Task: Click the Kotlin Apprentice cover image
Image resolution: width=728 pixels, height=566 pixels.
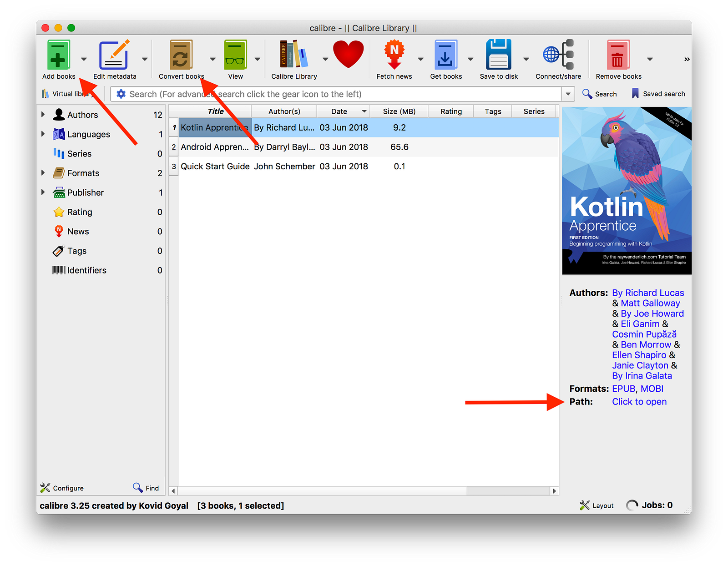Action: pos(627,191)
